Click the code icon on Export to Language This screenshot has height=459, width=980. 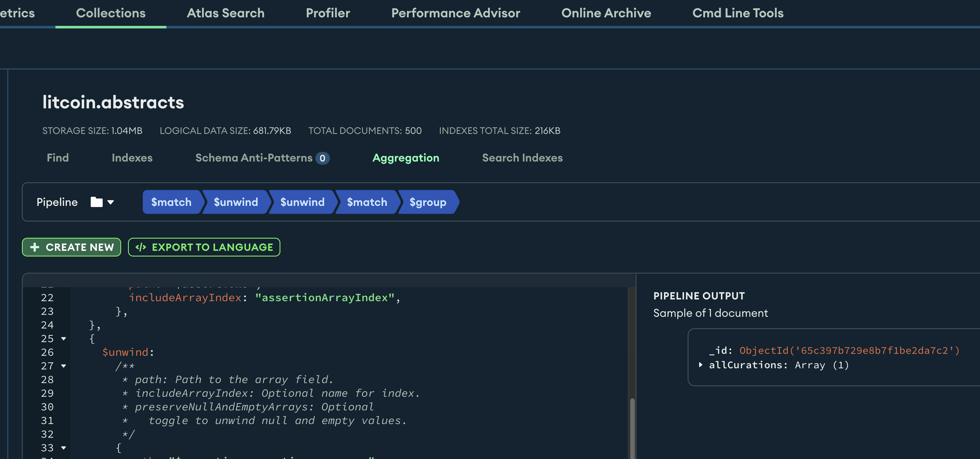click(141, 247)
